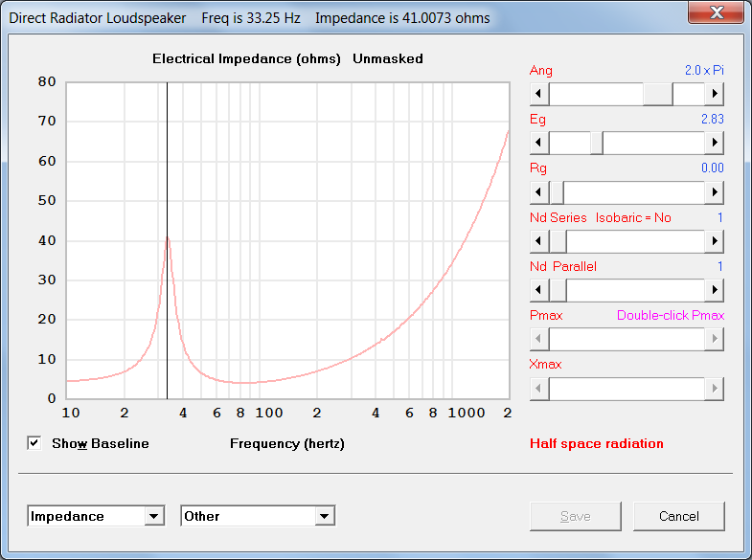The width and height of the screenshot is (752, 560).
Task: Click the Nd Series slider thumb
Action: [558, 241]
